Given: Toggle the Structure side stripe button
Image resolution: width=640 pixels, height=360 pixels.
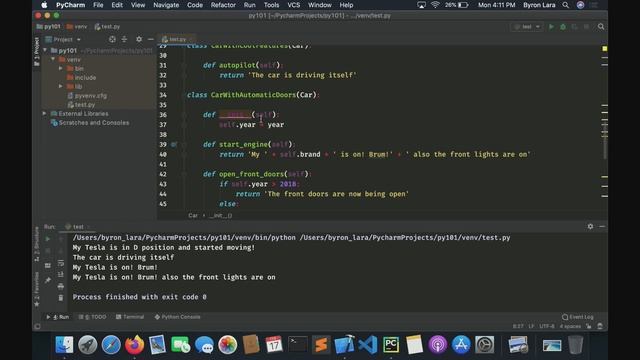Looking at the screenshot, I should (37, 244).
